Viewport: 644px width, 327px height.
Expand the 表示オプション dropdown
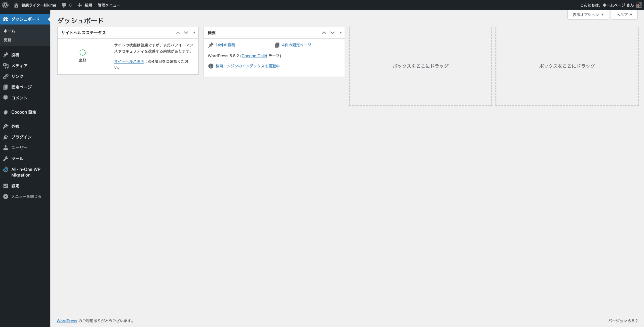(x=588, y=15)
